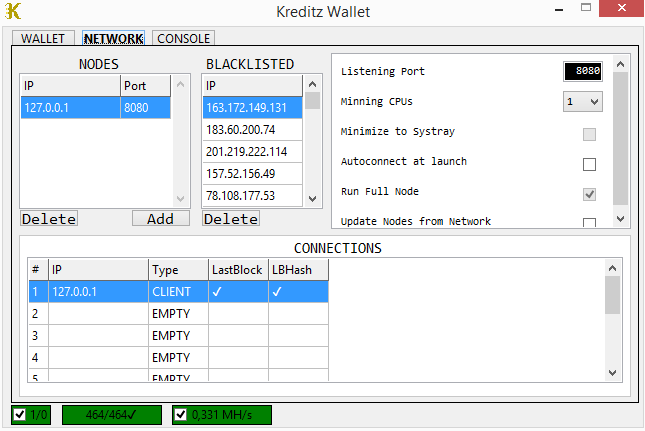Delete the selected node
Viewport: 645px width, 431px height.
pyautogui.click(x=49, y=218)
